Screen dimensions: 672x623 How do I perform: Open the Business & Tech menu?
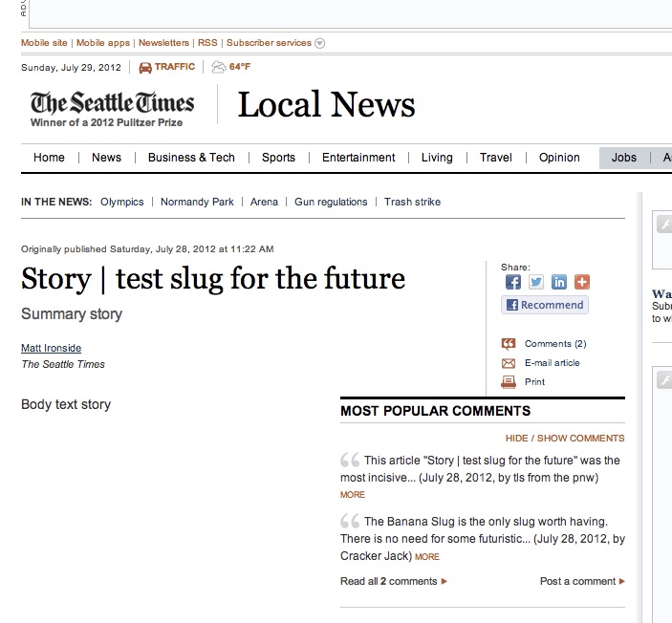191,158
